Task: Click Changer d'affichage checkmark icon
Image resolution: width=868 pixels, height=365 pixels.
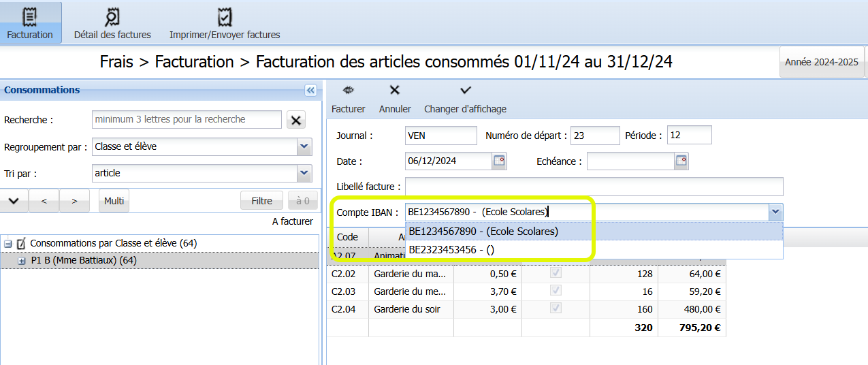Action: 465,90
